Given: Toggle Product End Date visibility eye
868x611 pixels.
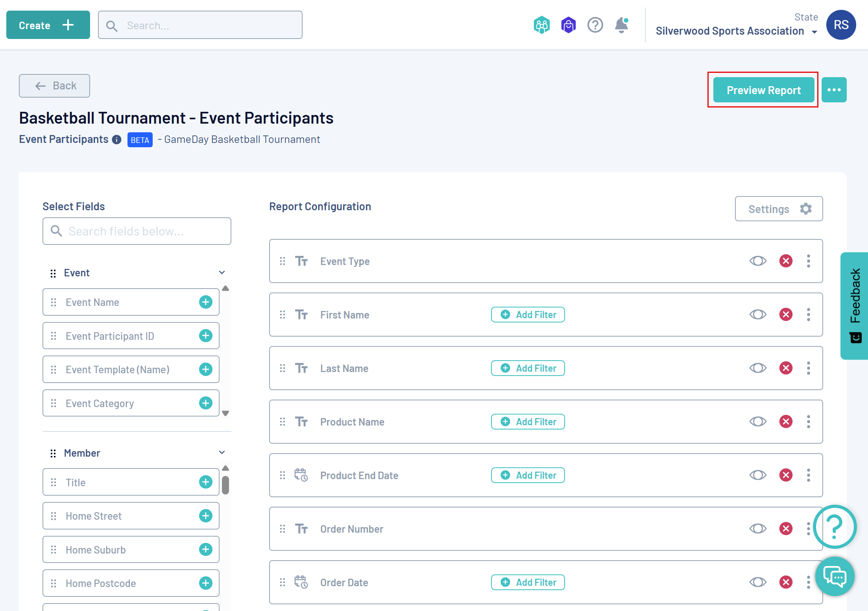Looking at the screenshot, I should point(758,475).
